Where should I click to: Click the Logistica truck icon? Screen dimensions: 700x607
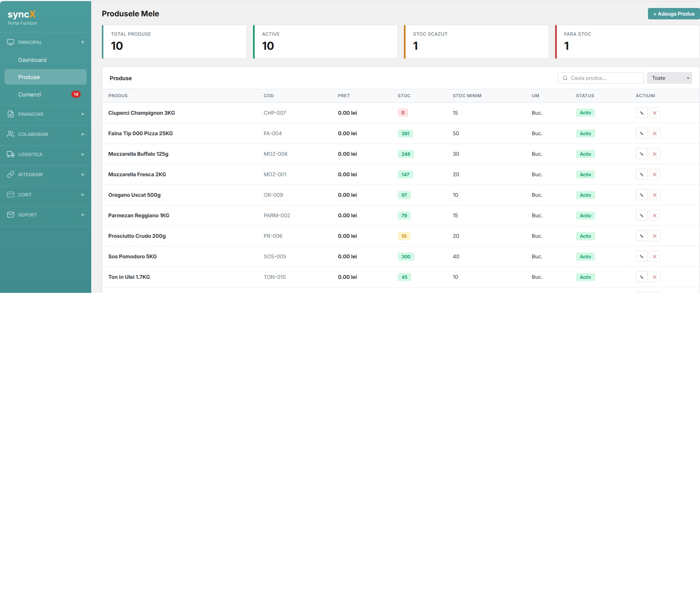(x=11, y=154)
